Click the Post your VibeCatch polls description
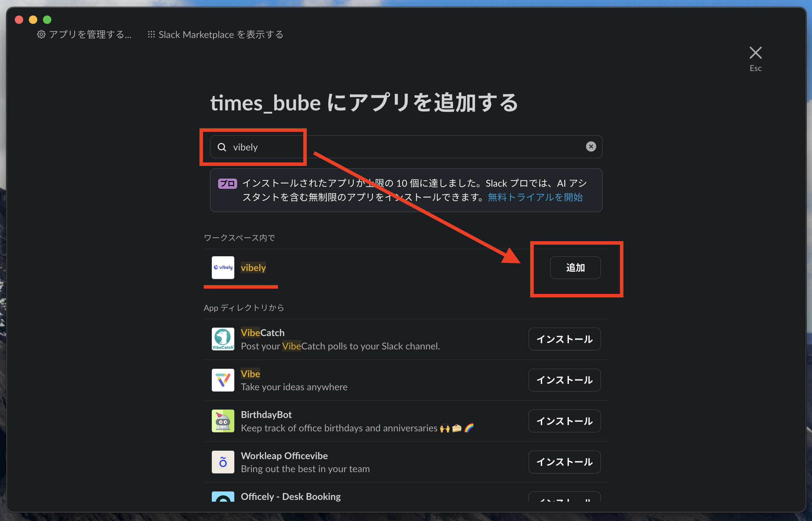Screen dimensions: 812x521 pos(341,346)
